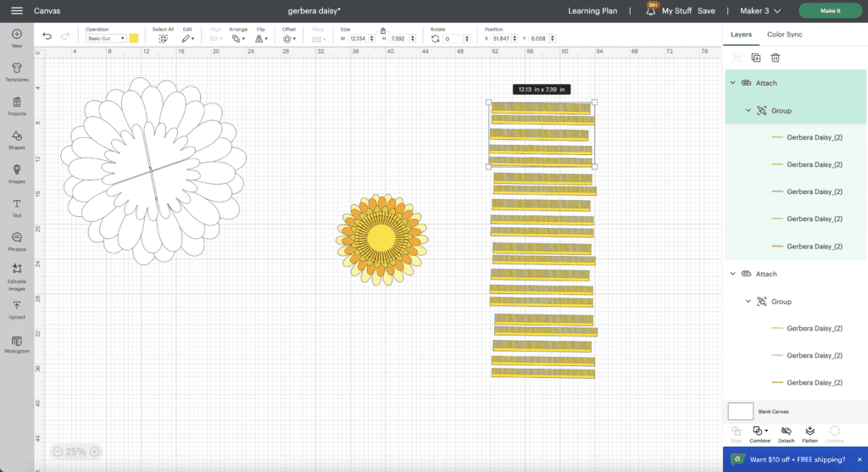Click Canvas in the header
Viewport: 868px width, 472px height.
47,10
